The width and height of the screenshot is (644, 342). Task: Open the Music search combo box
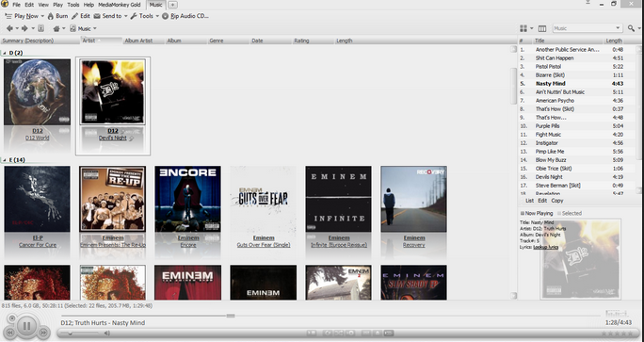(588, 28)
